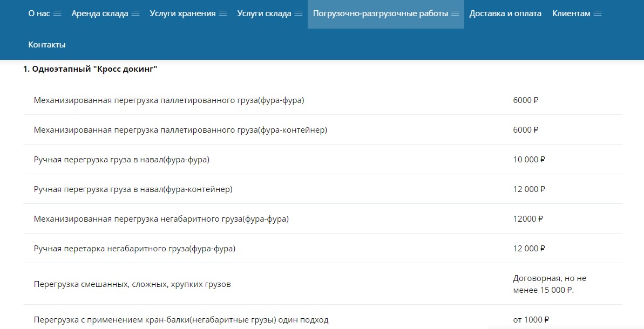Click the от 1000 ₽ price

click(x=531, y=320)
